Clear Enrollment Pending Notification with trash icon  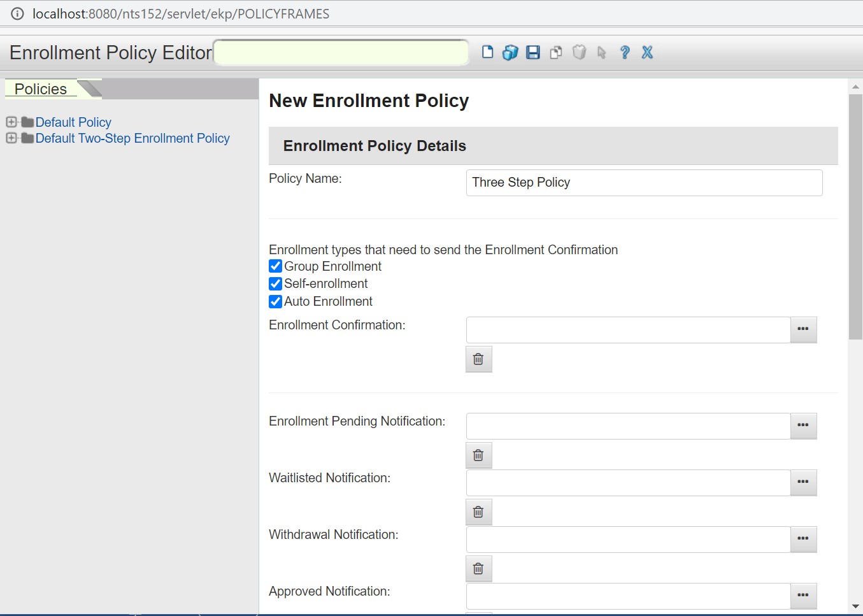(x=478, y=455)
